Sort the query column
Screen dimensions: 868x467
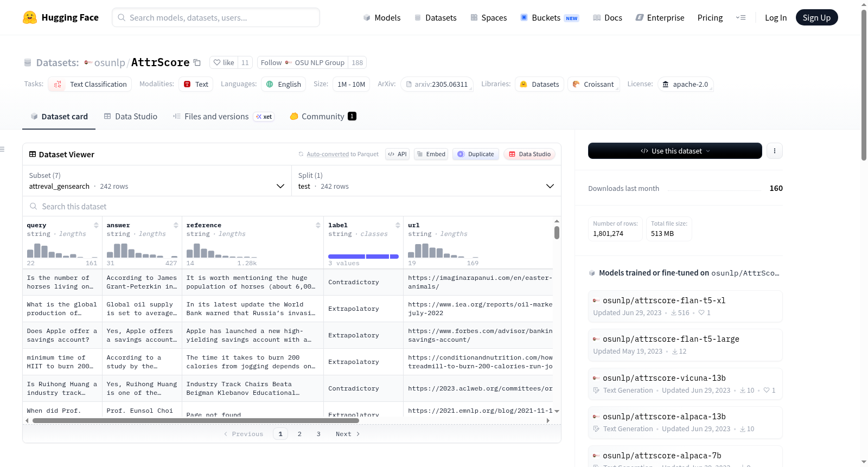click(96, 225)
